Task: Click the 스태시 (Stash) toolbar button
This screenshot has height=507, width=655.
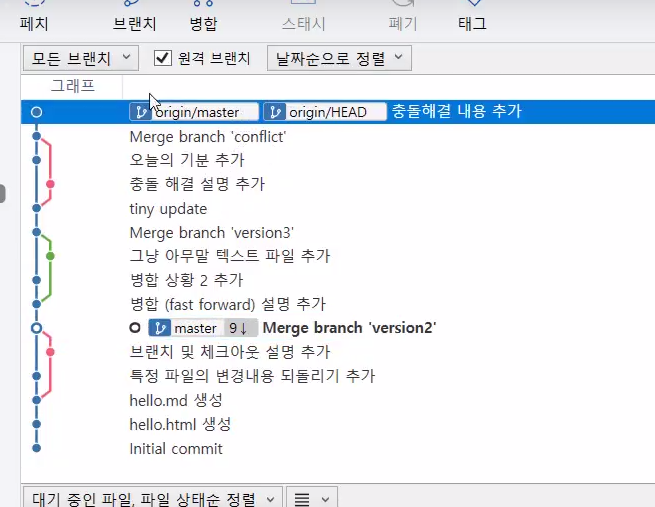Action: (x=303, y=17)
